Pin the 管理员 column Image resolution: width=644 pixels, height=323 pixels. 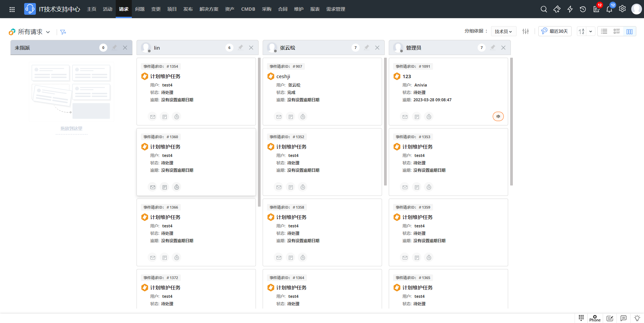click(493, 48)
